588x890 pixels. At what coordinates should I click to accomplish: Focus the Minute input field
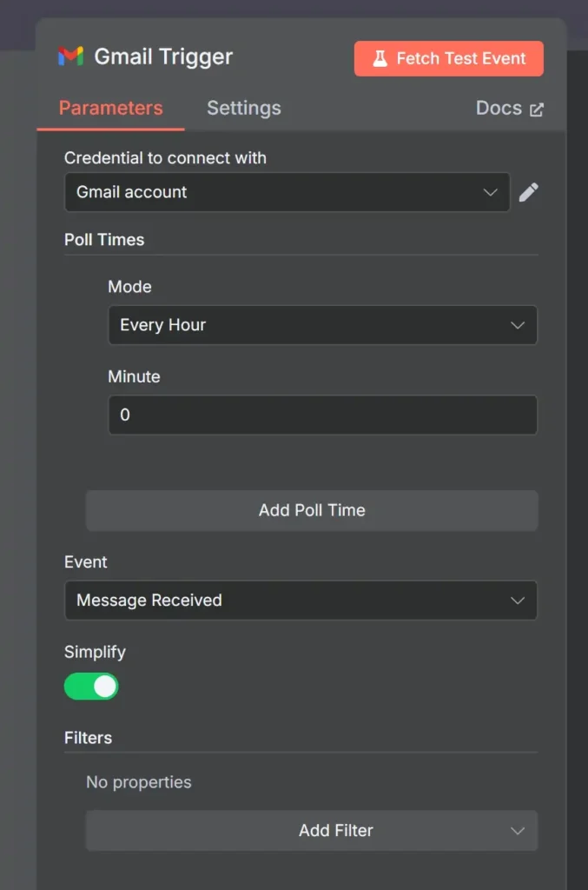[x=322, y=415]
